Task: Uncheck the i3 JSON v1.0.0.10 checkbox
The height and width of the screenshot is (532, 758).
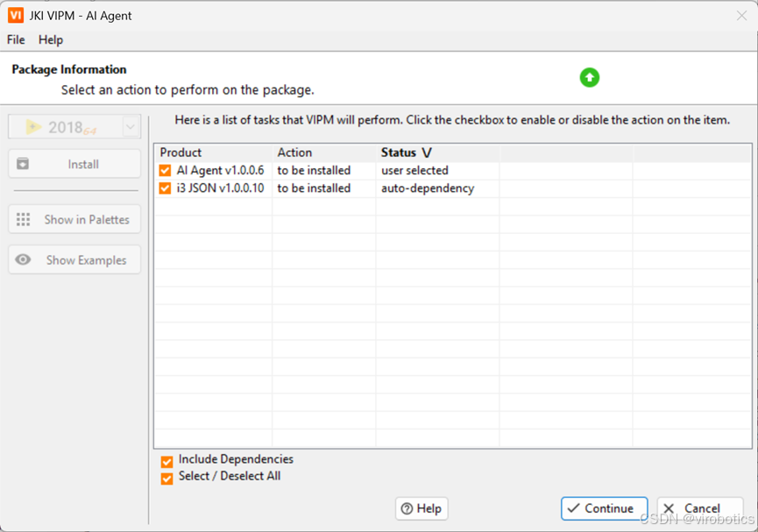Action: coord(165,188)
